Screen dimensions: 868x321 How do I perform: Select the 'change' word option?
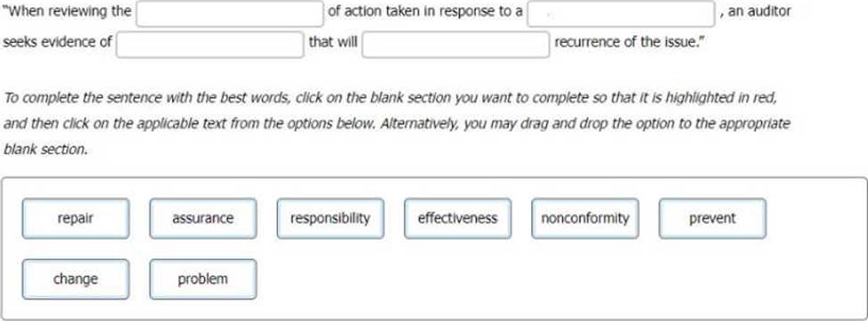76,279
